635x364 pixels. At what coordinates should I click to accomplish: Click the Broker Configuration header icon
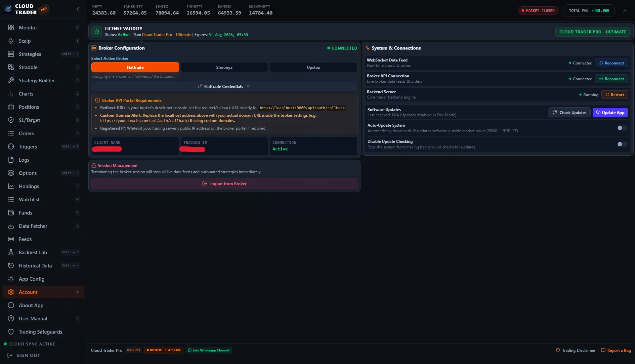[x=94, y=48]
